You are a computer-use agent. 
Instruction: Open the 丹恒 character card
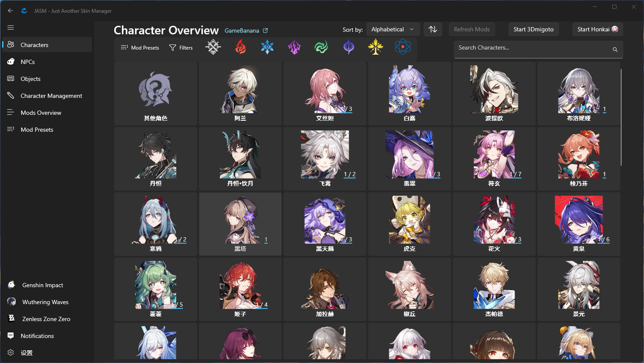[156, 159]
